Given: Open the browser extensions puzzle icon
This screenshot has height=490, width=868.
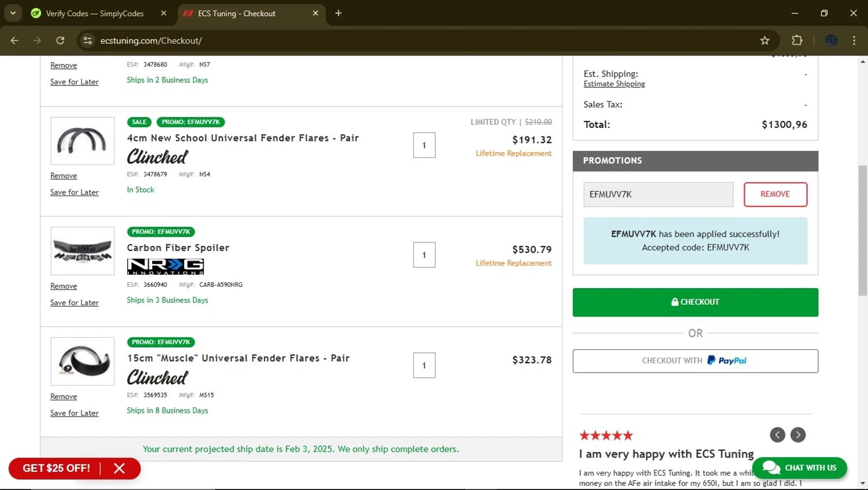Looking at the screenshot, I should coord(797,40).
